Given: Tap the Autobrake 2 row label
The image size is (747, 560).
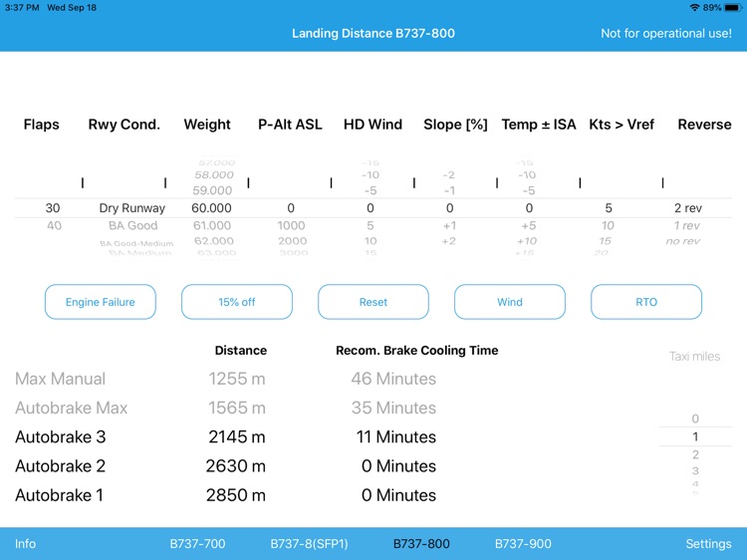Looking at the screenshot, I should 60,465.
